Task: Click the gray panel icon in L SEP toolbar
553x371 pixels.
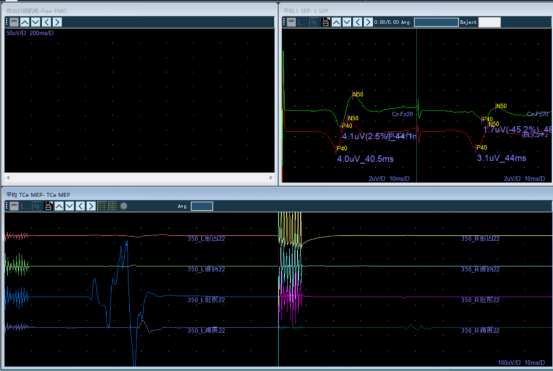Action: 291,22
